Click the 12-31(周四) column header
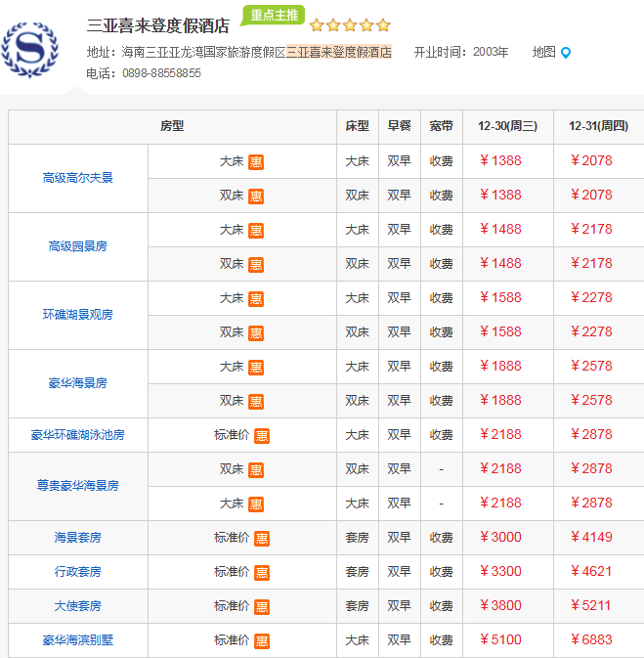Viewport: 644px width, 658px height. [x=598, y=126]
